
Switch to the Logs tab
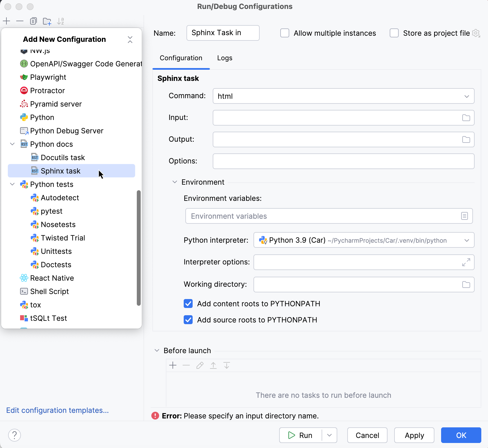[224, 58]
